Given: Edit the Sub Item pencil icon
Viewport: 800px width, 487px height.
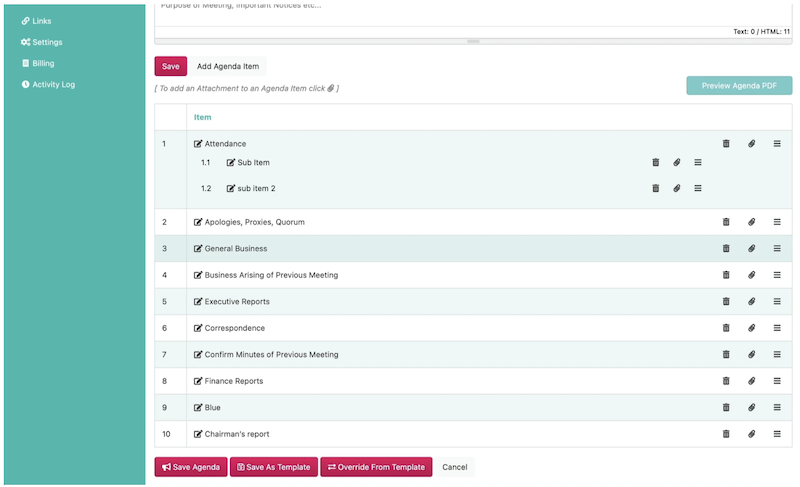Looking at the screenshot, I should coord(231,163).
